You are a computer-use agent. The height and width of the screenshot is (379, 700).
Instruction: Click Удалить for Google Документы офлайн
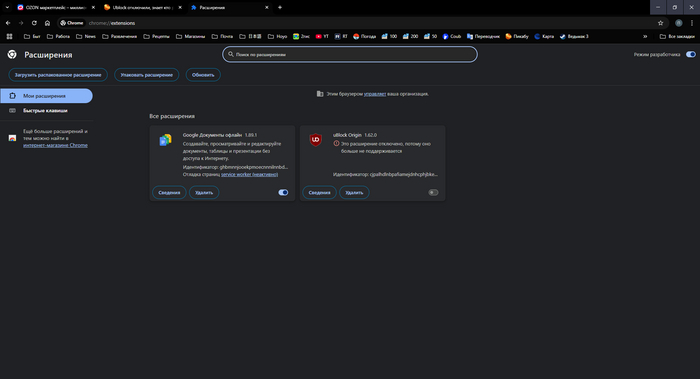204,192
